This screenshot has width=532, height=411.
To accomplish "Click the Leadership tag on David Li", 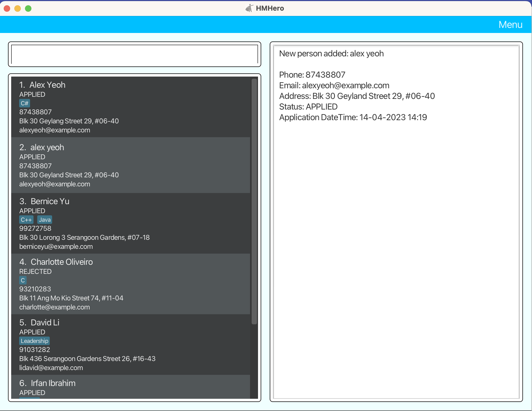I will 34,341.
